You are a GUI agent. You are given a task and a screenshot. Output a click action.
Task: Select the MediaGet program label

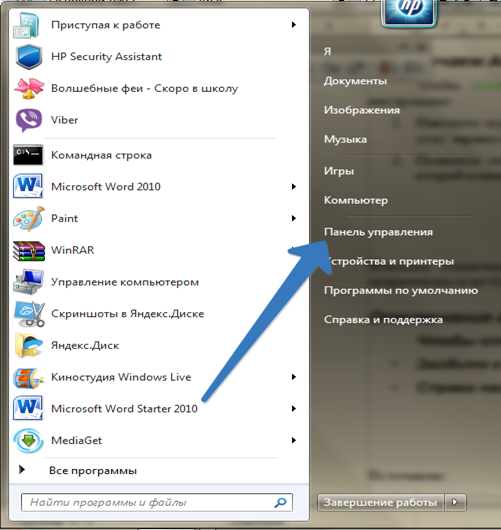[x=76, y=440]
